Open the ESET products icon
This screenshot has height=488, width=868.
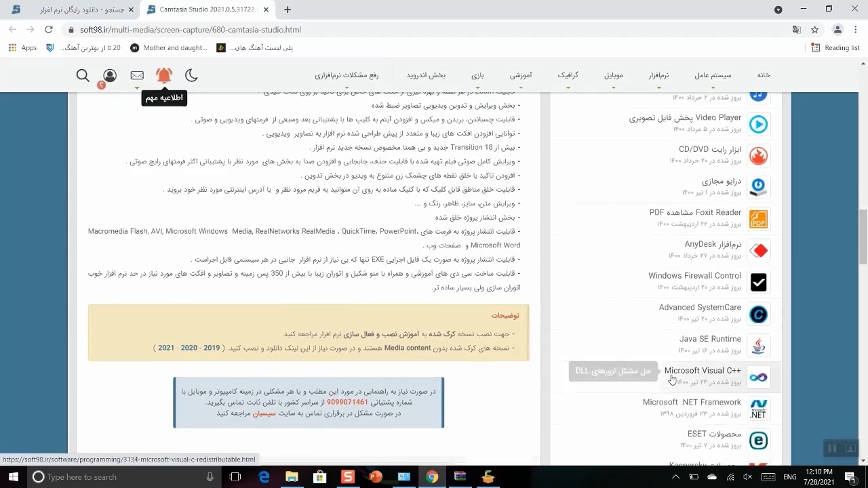coord(758,441)
